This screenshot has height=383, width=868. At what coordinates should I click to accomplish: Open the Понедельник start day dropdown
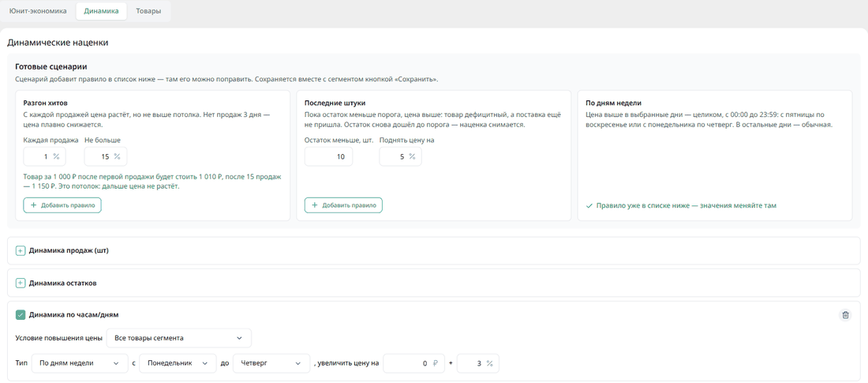[177, 363]
